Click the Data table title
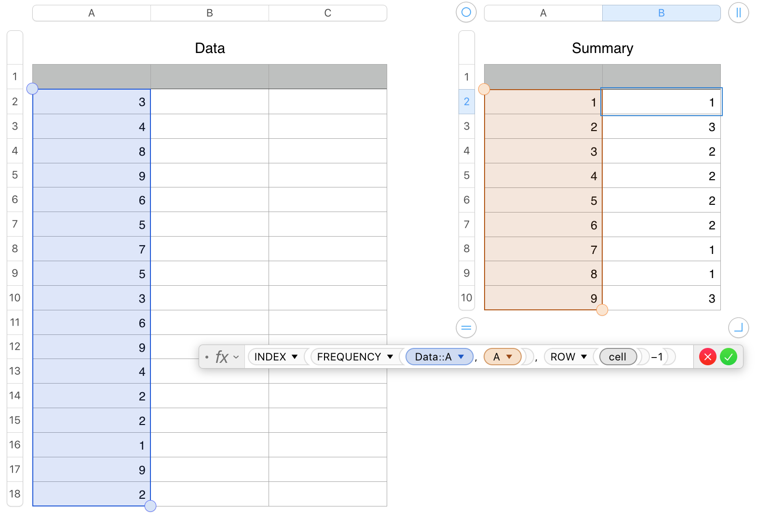Image resolution: width=757 pixels, height=532 pixels. [210, 48]
